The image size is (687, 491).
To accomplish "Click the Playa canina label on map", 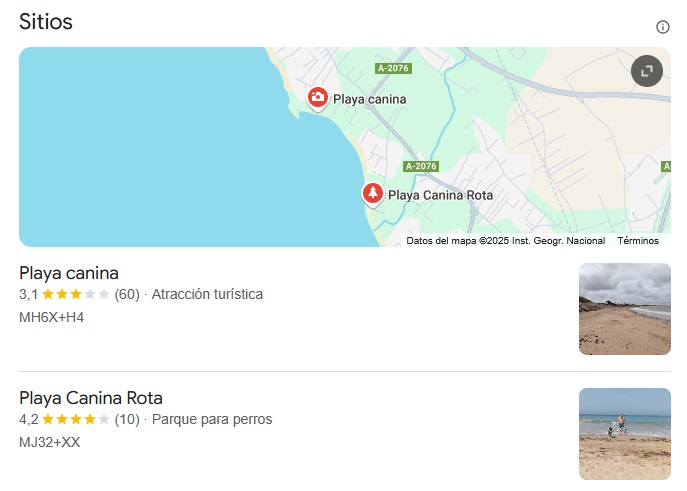I will 370,98.
